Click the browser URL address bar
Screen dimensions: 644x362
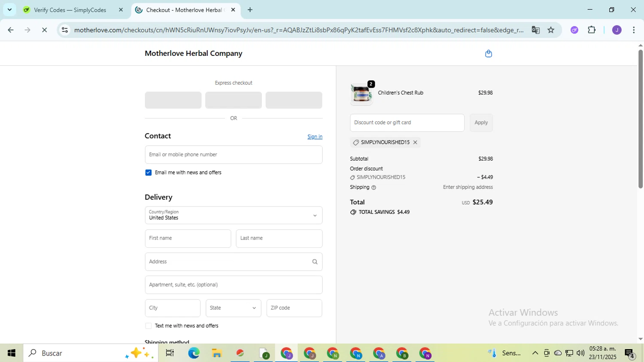[x=298, y=30]
